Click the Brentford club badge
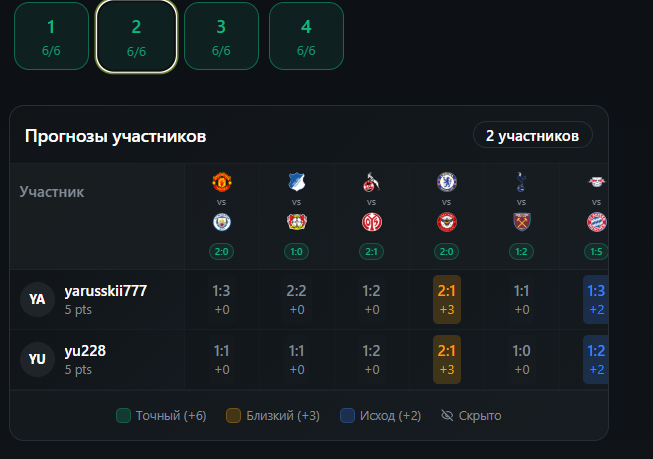The height and width of the screenshot is (459, 653). click(x=447, y=221)
